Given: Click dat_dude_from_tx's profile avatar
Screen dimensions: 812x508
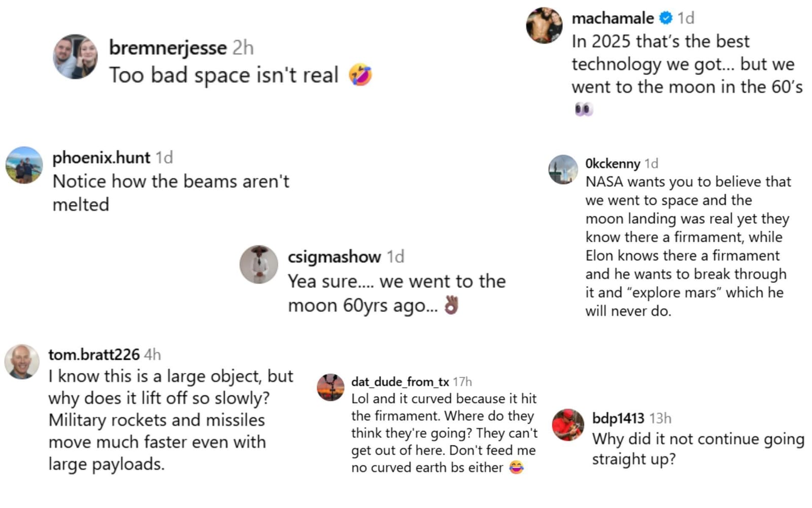Looking at the screenshot, I should [331, 388].
